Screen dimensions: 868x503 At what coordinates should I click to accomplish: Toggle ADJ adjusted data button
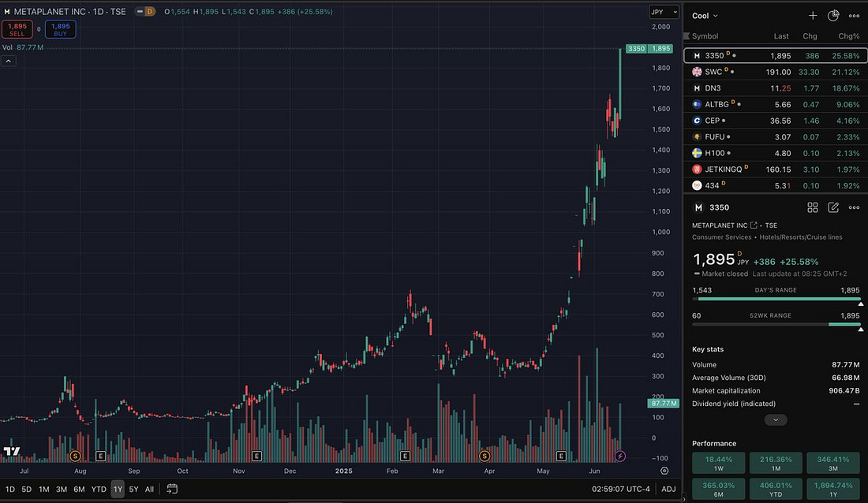click(x=668, y=489)
